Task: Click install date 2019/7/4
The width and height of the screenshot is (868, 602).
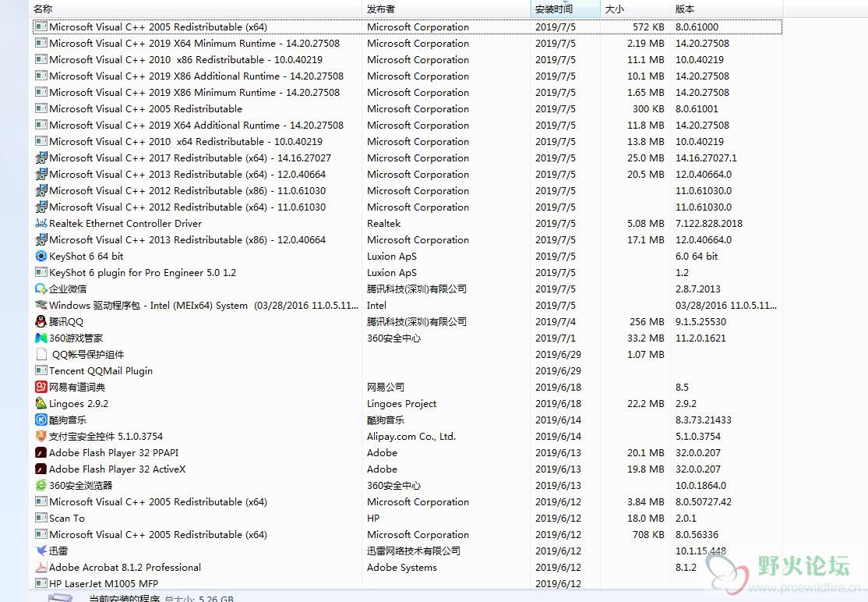Action: pyautogui.click(x=556, y=321)
